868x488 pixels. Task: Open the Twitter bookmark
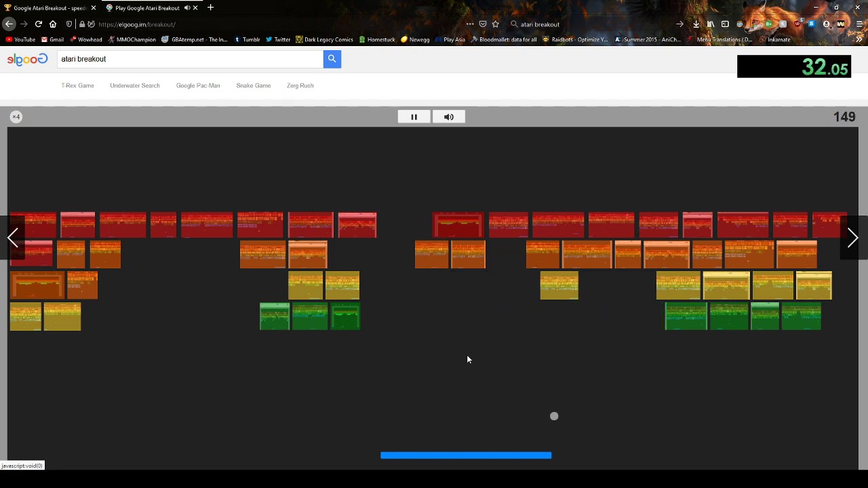click(278, 39)
